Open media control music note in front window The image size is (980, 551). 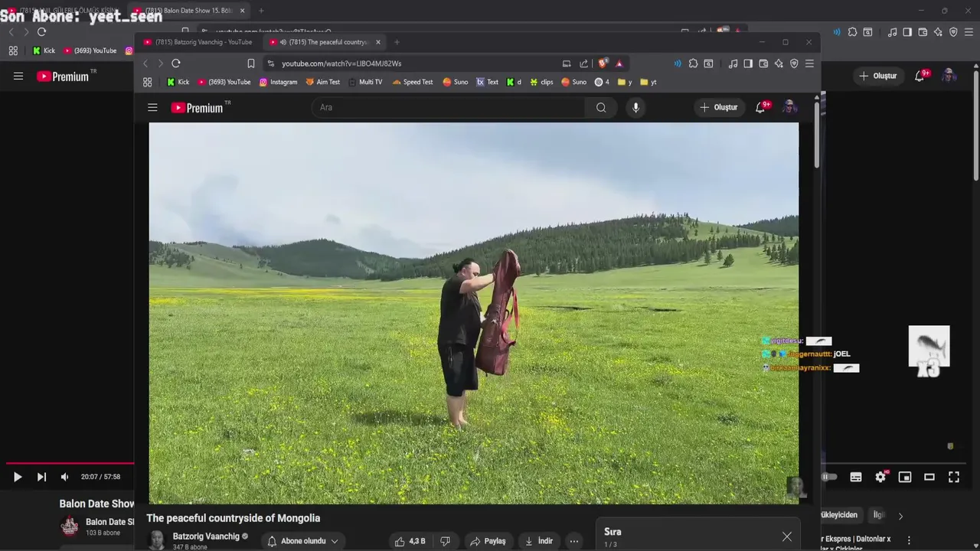733,64
